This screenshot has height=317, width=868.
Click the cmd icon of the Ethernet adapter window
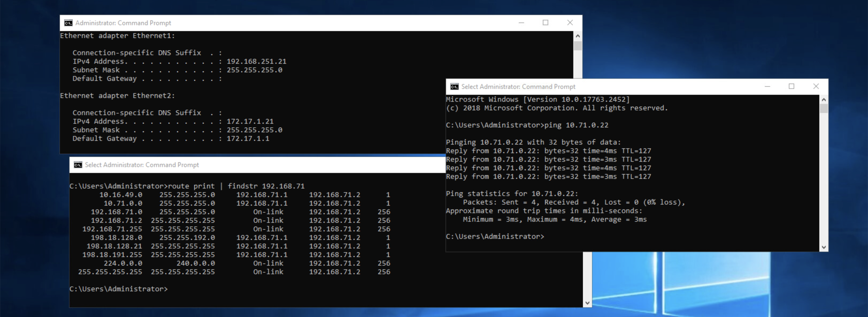[68, 23]
